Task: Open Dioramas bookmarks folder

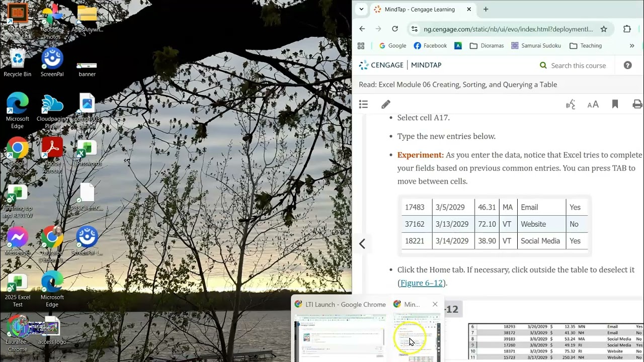Action: (487, 46)
